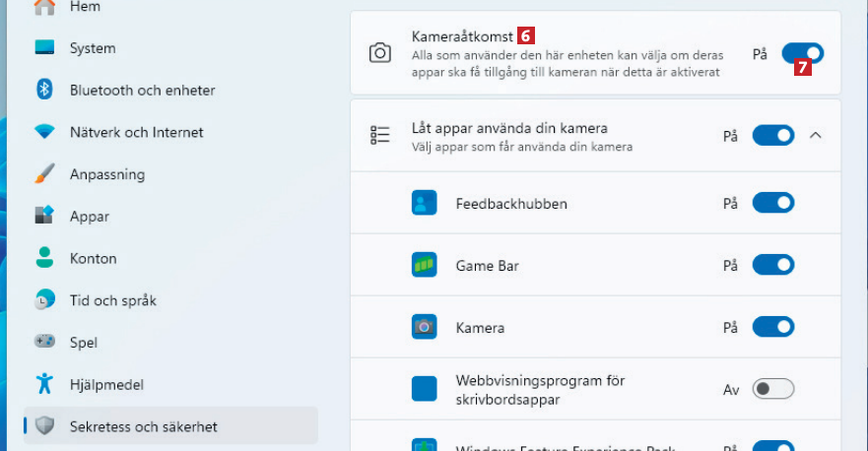Click the Kamera app name

tap(480, 328)
